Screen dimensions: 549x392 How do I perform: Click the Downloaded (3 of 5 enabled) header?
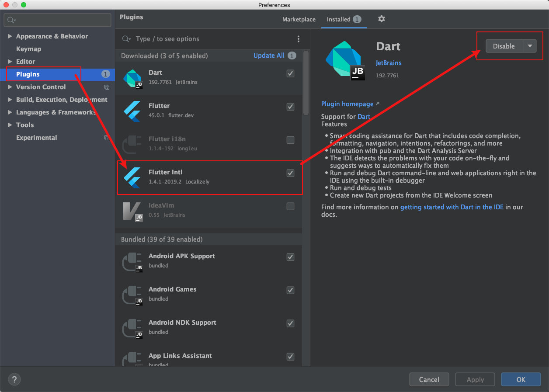point(164,56)
